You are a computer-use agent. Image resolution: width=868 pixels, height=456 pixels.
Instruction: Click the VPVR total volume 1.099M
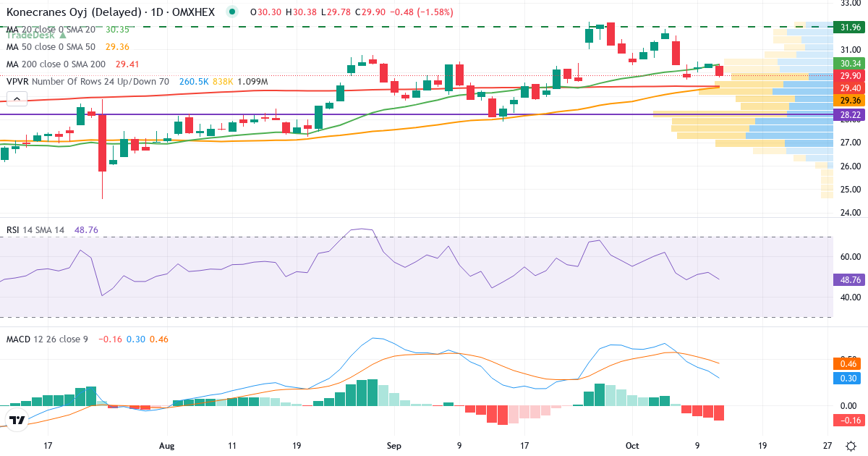[x=252, y=82]
